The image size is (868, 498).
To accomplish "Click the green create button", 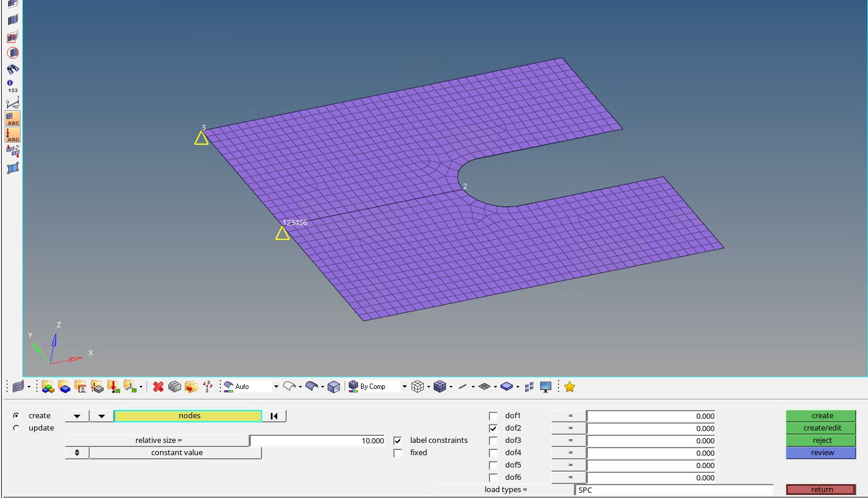I will pyautogui.click(x=822, y=416).
